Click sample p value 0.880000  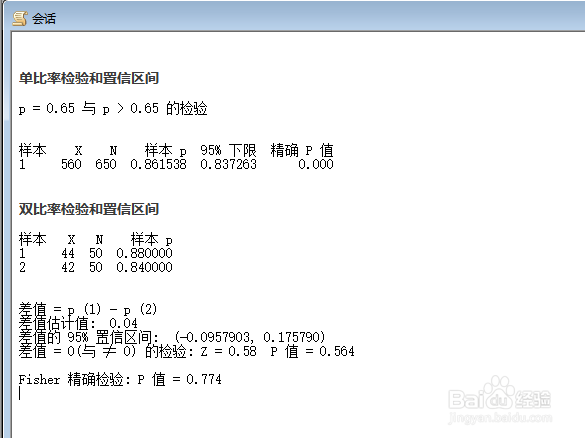tap(144, 253)
